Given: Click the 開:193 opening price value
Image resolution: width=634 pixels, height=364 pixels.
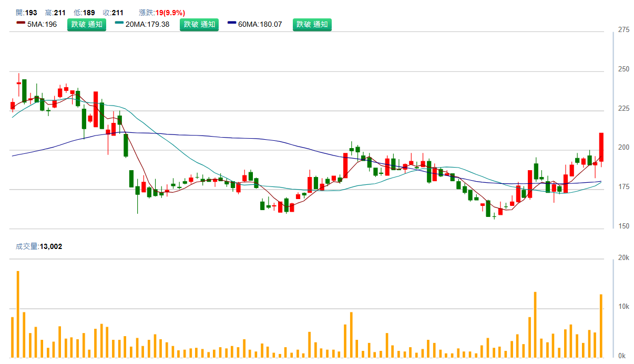Looking at the screenshot, I should [26, 13].
